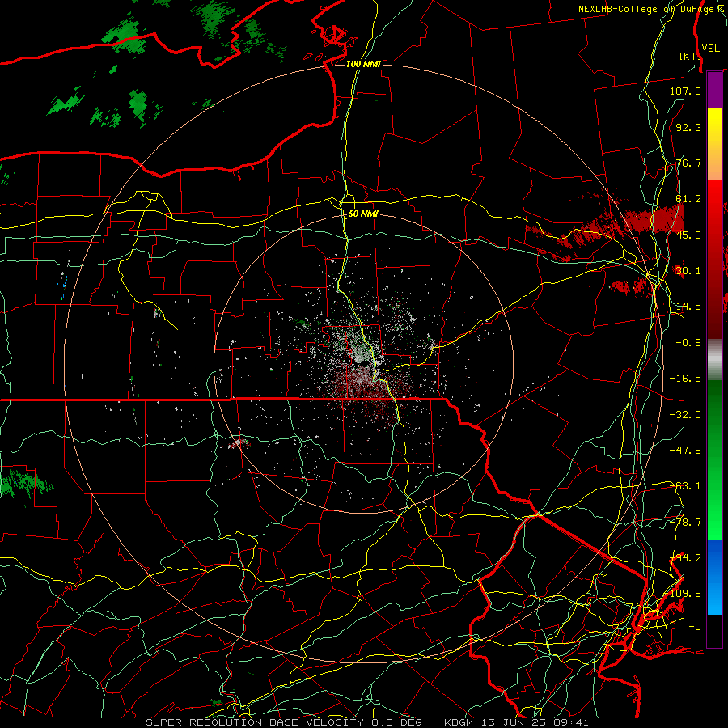Select the 45.6 velocity scale value
The height and width of the screenshot is (728, 728).
point(688,235)
